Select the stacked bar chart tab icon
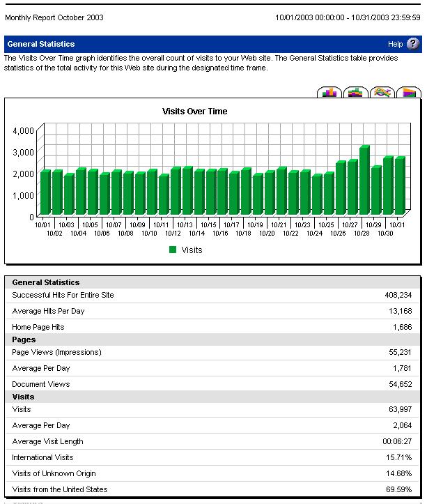This screenshot has width=427, height=504. pyautogui.click(x=356, y=93)
